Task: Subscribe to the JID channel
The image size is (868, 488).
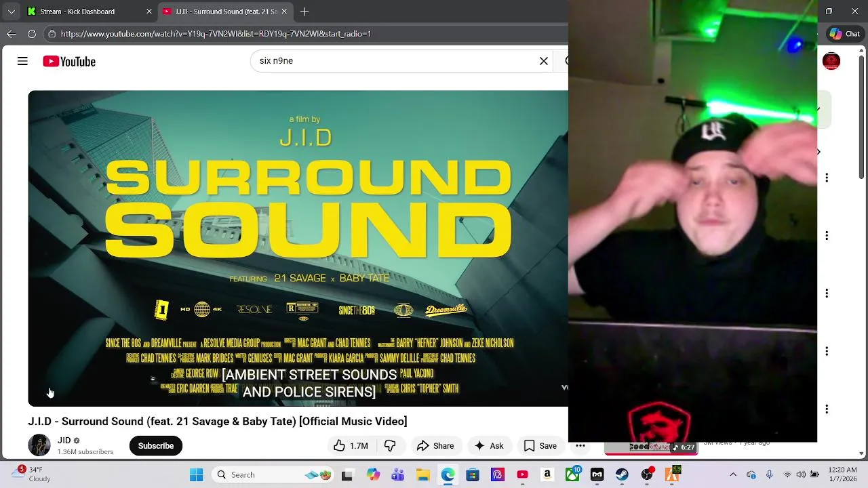Action: [x=156, y=445]
